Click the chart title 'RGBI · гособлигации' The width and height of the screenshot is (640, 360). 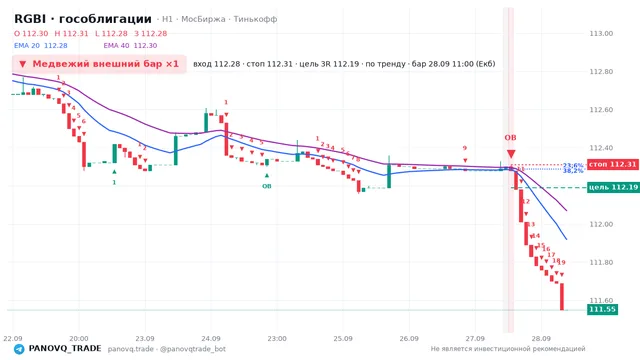click(83, 19)
